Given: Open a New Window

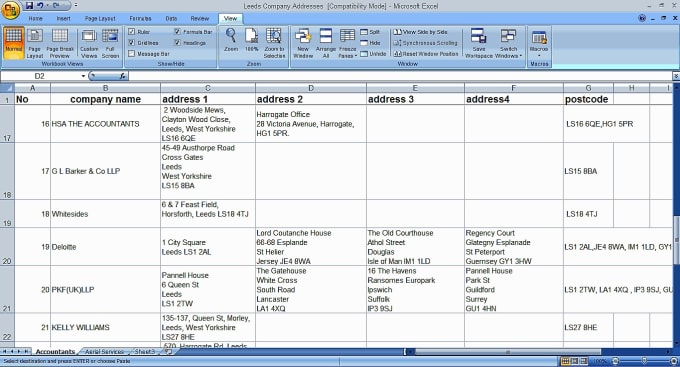Looking at the screenshot, I should pyautogui.click(x=303, y=43).
